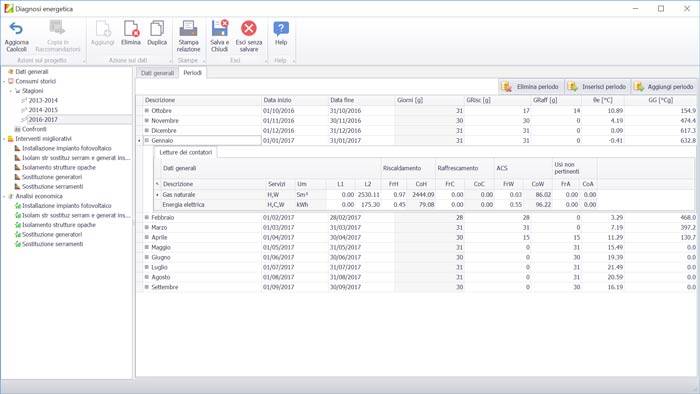Select Isolamento strutture opache under Analisi economica
This screenshot has width=700, height=394.
point(59,225)
